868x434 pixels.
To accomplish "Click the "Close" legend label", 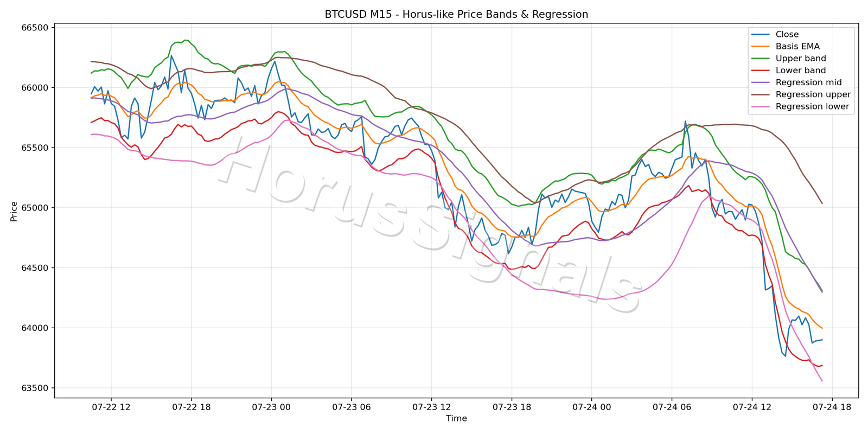I will [x=787, y=35].
